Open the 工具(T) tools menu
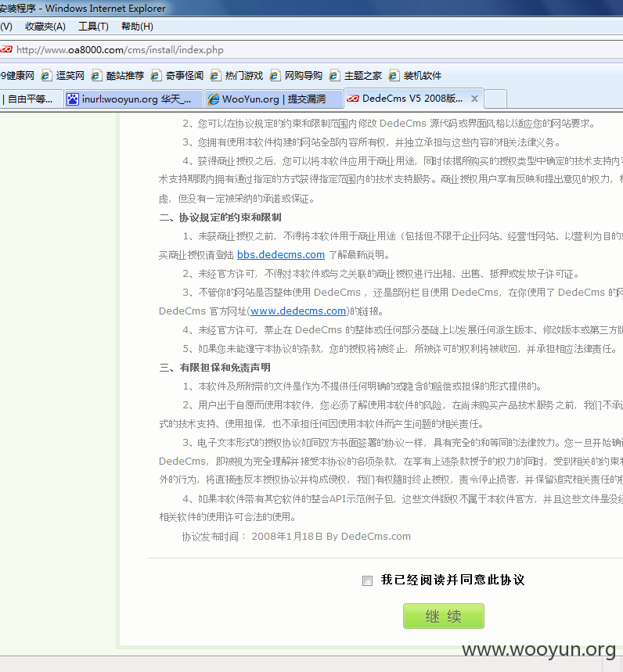The height and width of the screenshot is (672, 623). tap(93, 27)
